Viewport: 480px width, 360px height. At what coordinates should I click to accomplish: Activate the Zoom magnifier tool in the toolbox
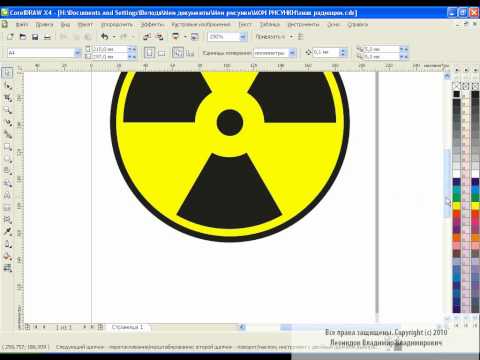click(x=8, y=110)
